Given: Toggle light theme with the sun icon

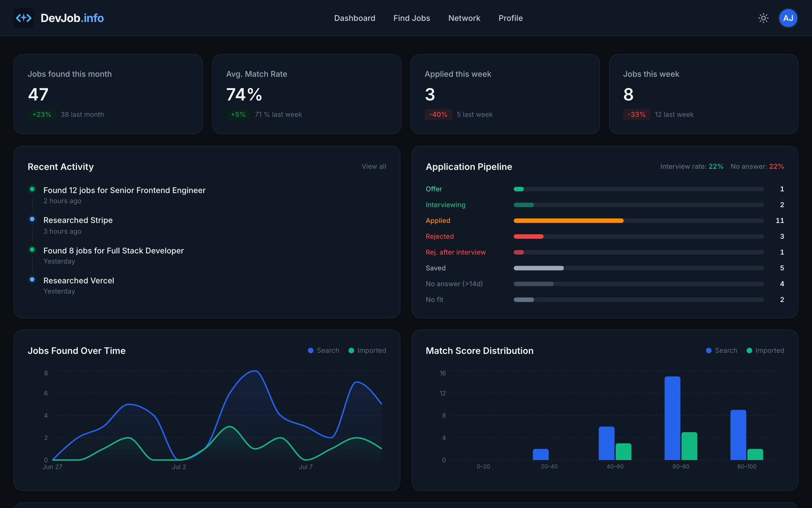Looking at the screenshot, I should pyautogui.click(x=763, y=18).
